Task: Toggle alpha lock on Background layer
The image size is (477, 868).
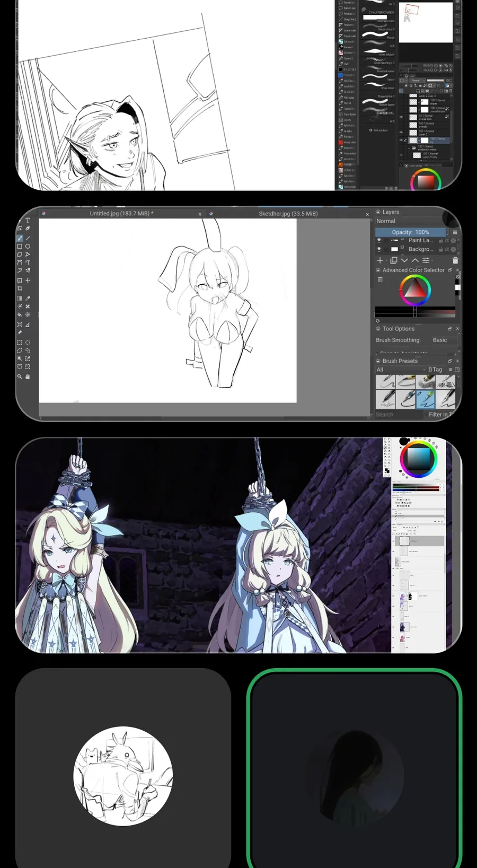Action: tap(447, 249)
